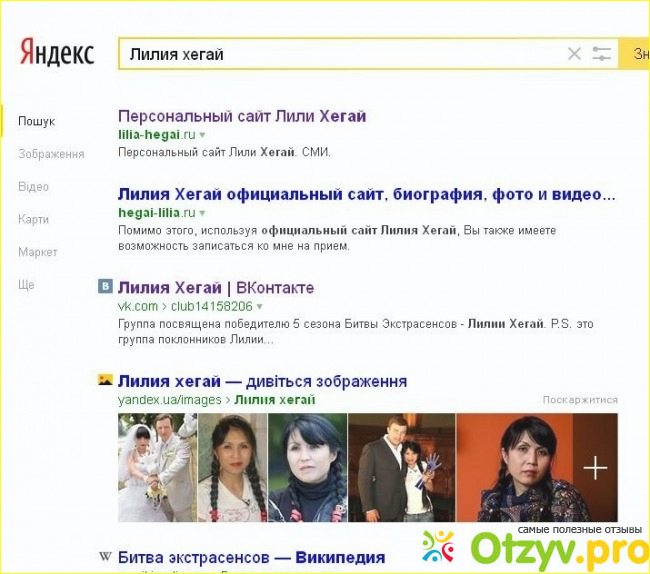Clear the search query with X icon
650x574 pixels.
574,54
